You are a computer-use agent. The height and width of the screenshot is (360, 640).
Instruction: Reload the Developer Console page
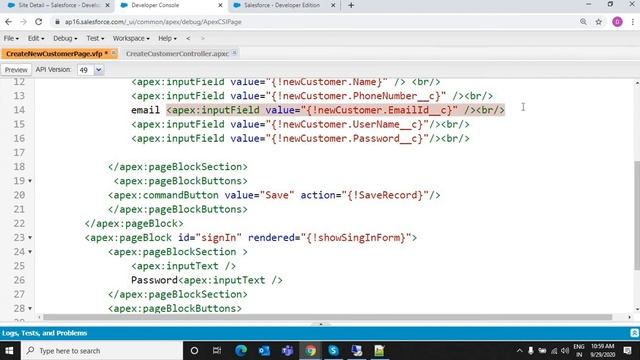38,22
